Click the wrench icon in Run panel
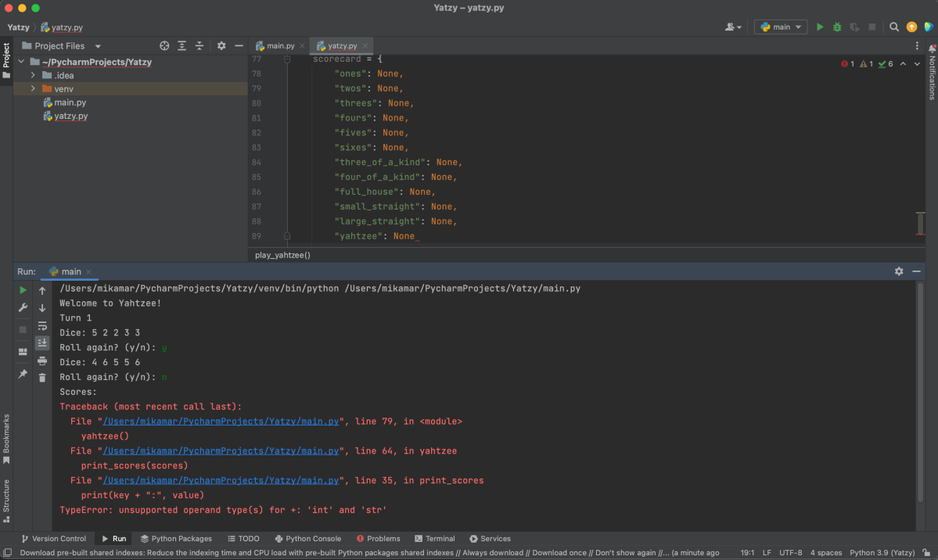The image size is (938, 560). [x=23, y=307]
